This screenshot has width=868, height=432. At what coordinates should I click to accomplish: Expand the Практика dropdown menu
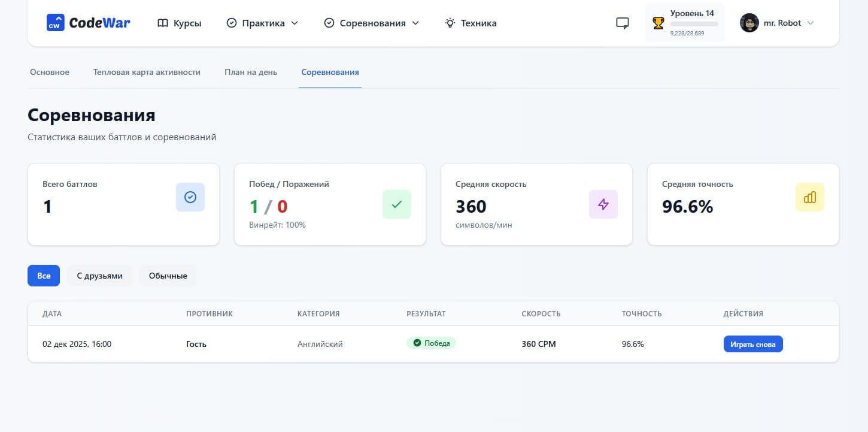pyautogui.click(x=262, y=23)
